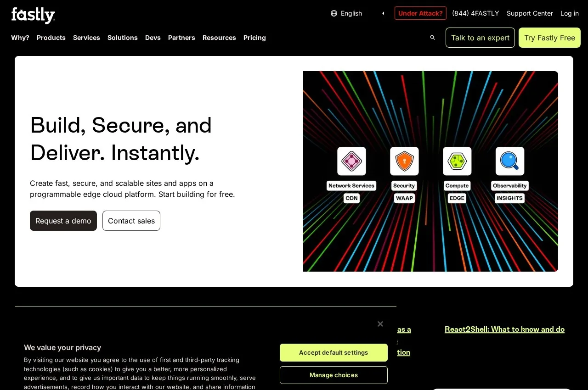Open the Resources menu
This screenshot has width=588, height=390.
[219, 38]
